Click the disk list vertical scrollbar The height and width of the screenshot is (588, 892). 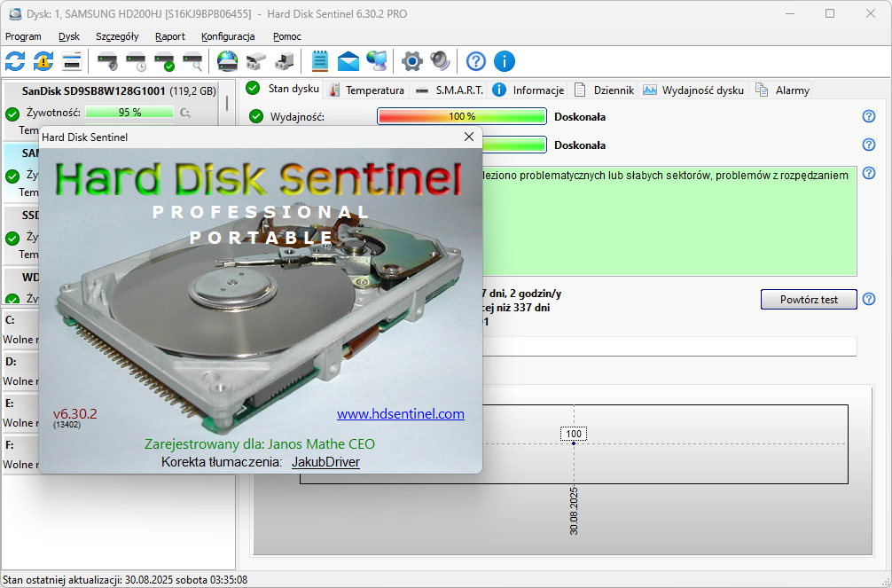tap(227, 103)
